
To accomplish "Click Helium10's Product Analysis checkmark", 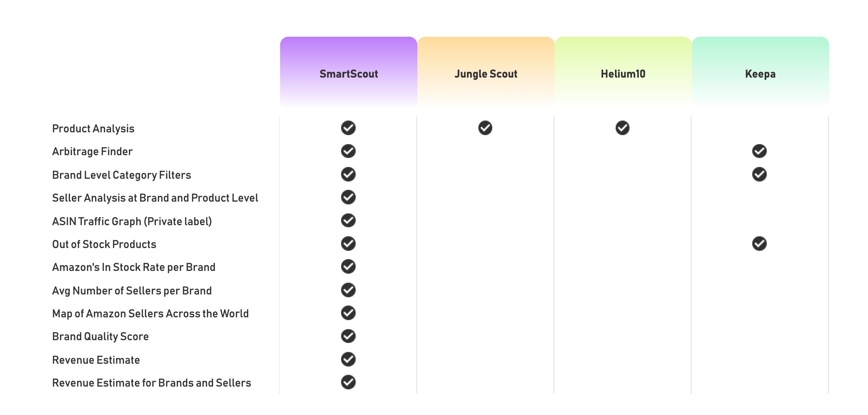I will click(622, 128).
